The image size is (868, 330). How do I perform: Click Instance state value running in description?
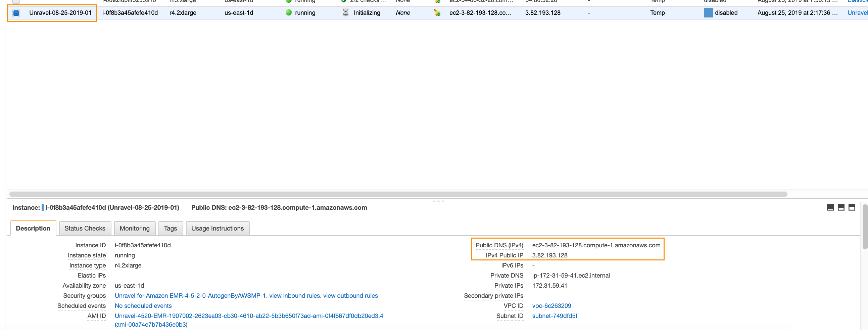click(125, 255)
